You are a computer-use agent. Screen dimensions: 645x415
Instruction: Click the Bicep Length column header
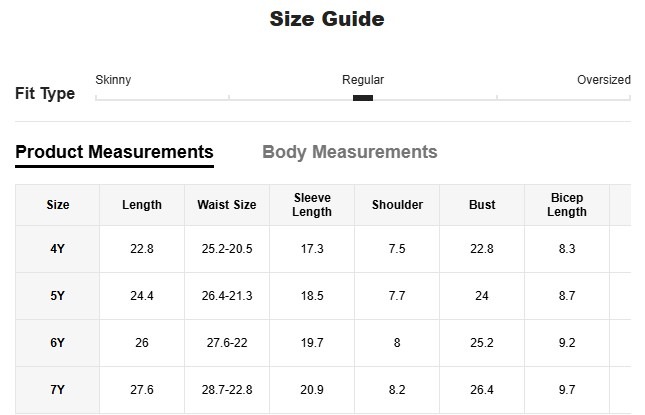567,205
